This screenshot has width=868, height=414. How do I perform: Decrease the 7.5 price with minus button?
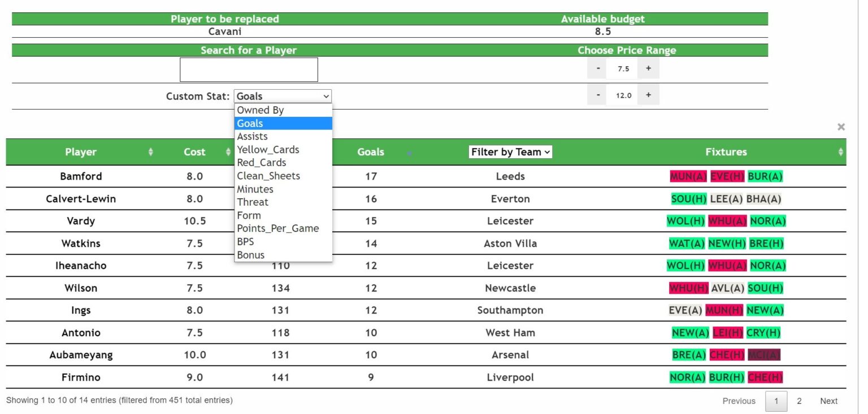click(x=597, y=68)
